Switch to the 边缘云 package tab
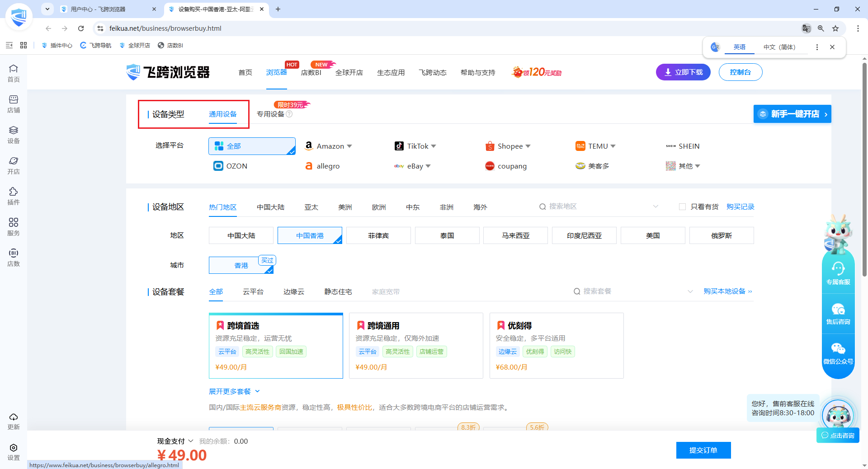 [294, 292]
